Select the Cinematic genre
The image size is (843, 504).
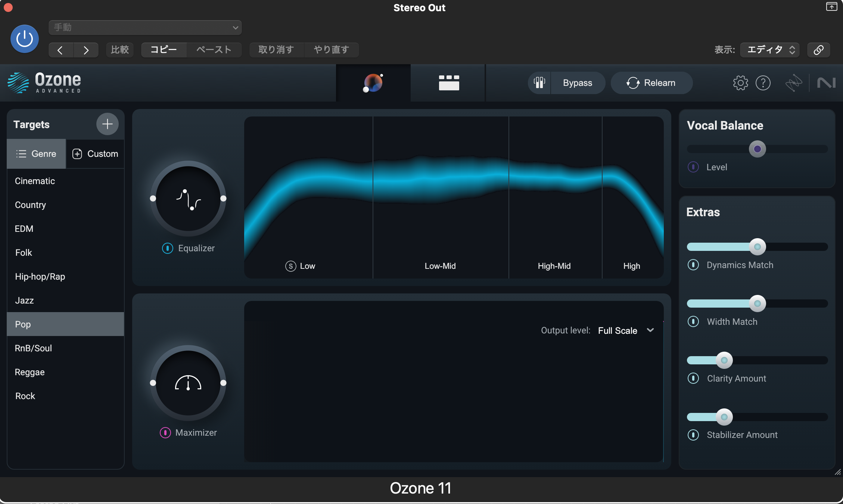coord(66,181)
